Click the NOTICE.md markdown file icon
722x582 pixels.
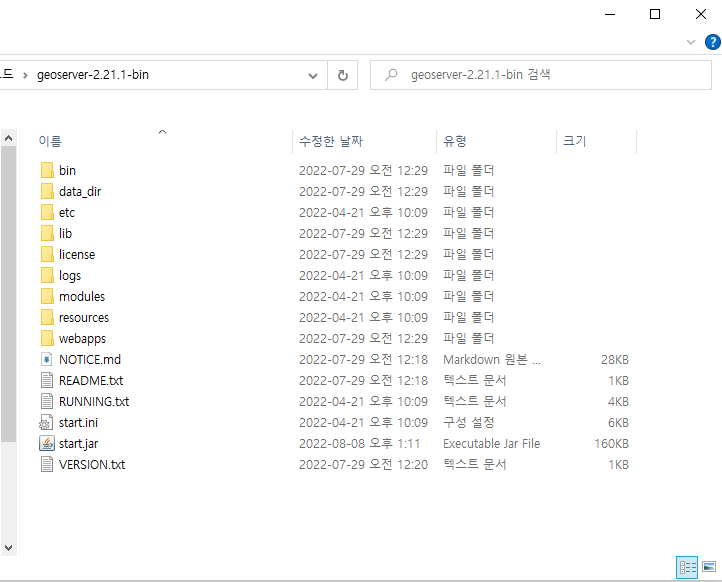(47, 360)
